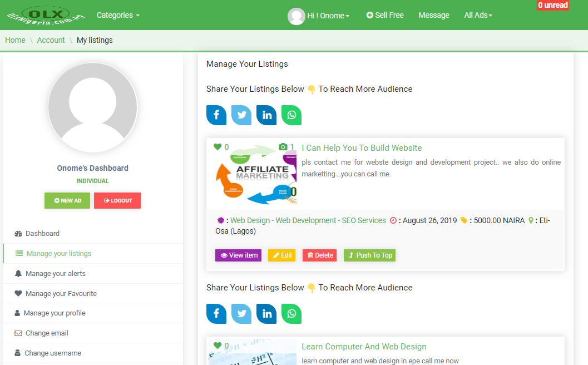
Task: Select Message in the top navigation
Action: click(434, 15)
